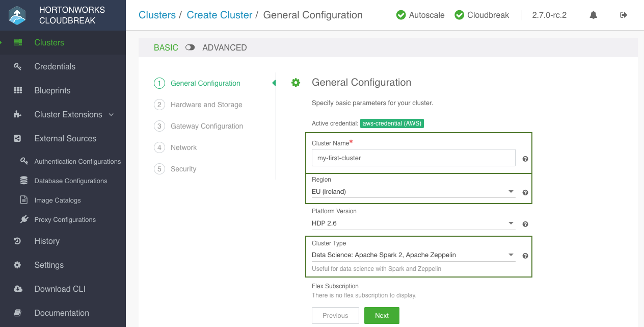Open Image Catalogs link
The width and height of the screenshot is (644, 327).
[58, 200]
